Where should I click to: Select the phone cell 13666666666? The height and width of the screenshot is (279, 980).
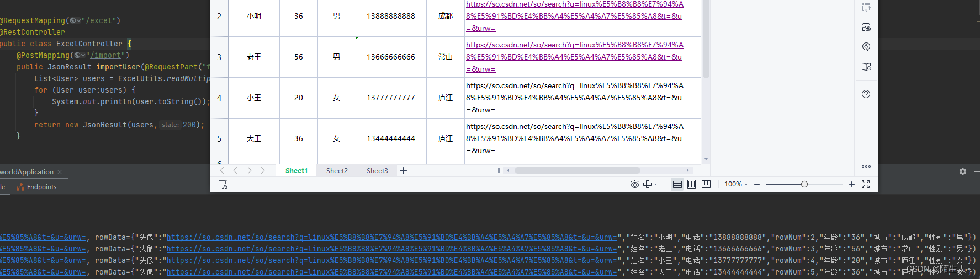point(391,57)
